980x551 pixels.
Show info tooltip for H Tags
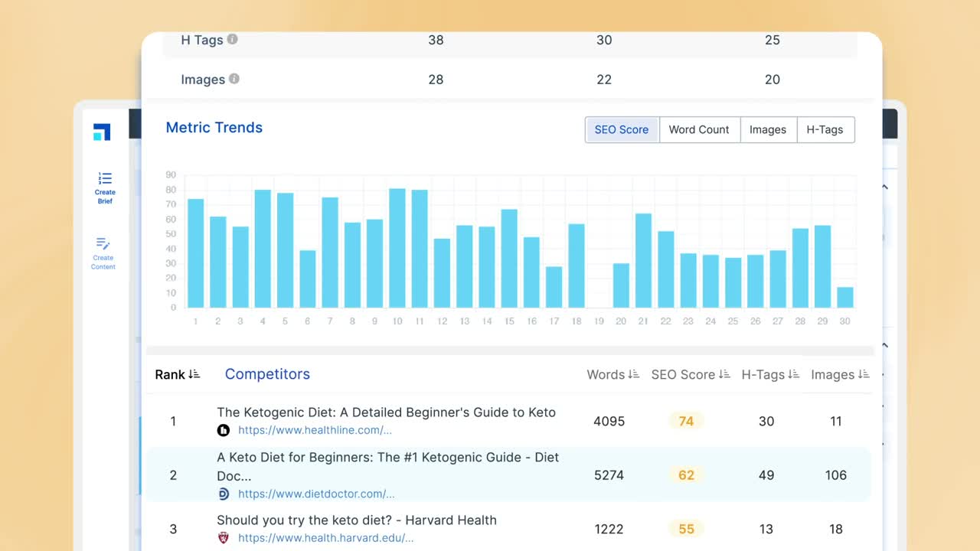(232, 39)
